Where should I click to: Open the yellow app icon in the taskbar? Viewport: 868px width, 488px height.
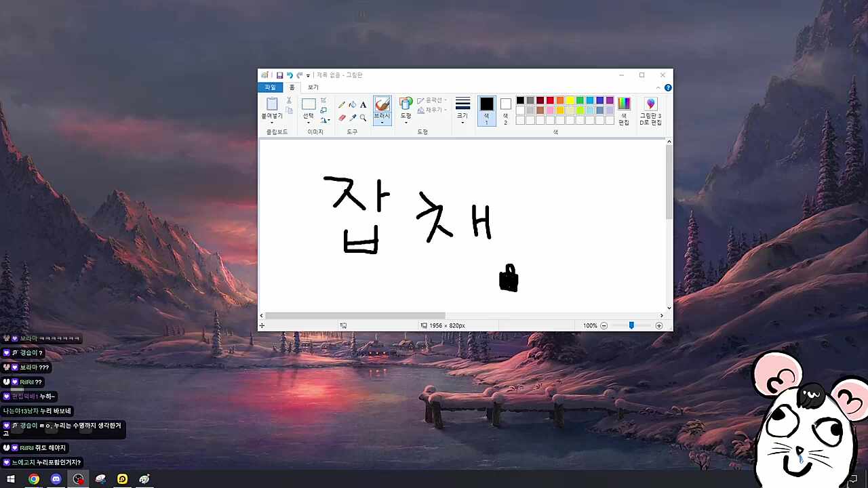coord(122,479)
